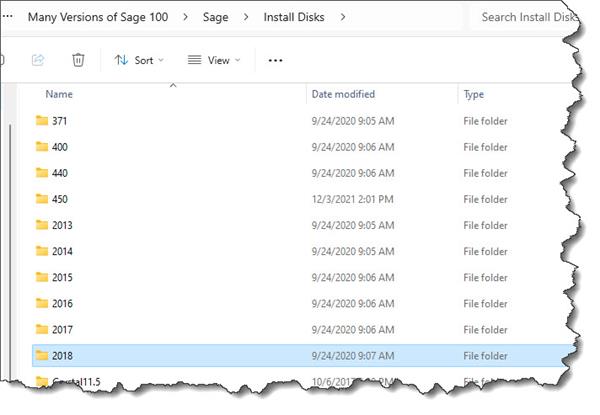Click date 9/24/2020 9:07 AM cell
Screen dimensions: 600x415
click(353, 355)
